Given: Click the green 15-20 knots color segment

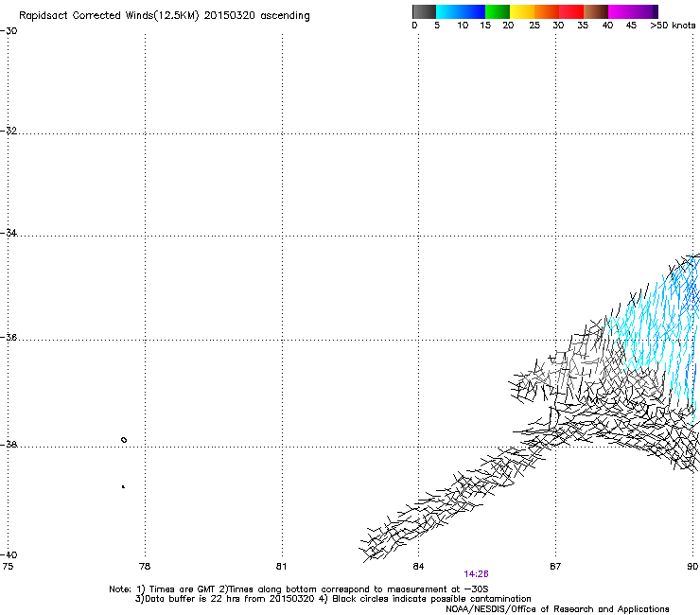Looking at the screenshot, I should point(498,11).
